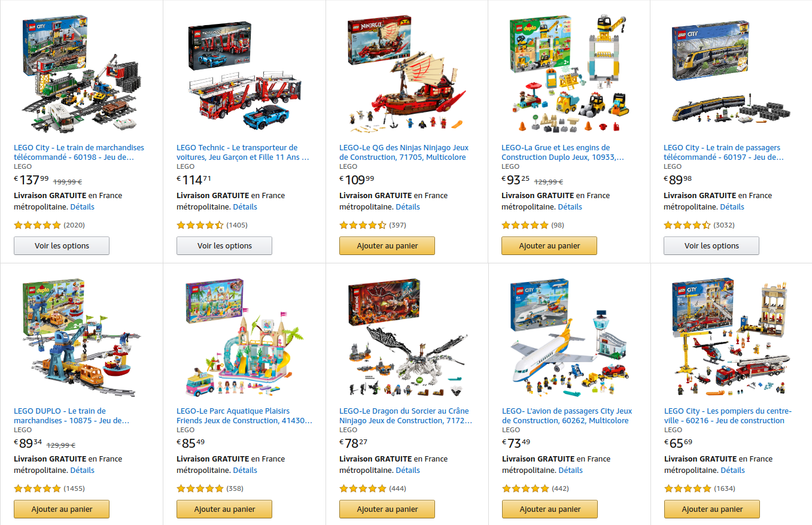The height and width of the screenshot is (525, 812).
Task: Add the Ninjago QG des Ninjas to cart
Action: click(x=387, y=245)
